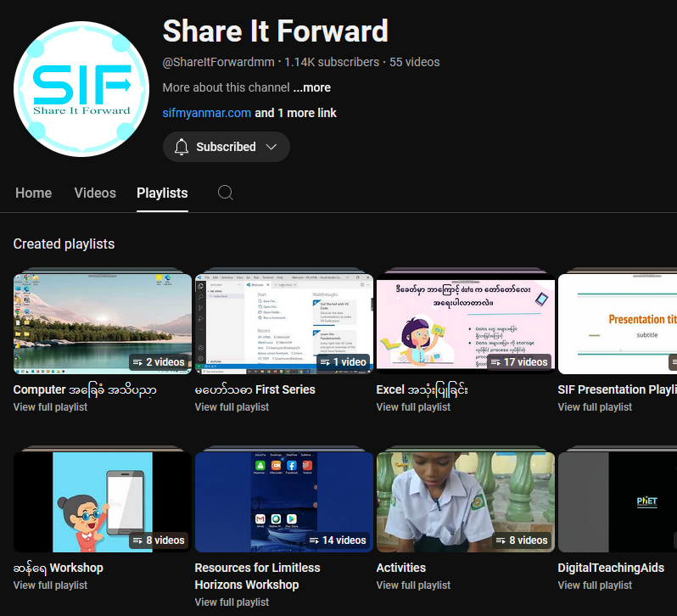Click the 'Computer' playlist title text
Image resolution: width=677 pixels, height=616 pixels.
[x=85, y=389]
